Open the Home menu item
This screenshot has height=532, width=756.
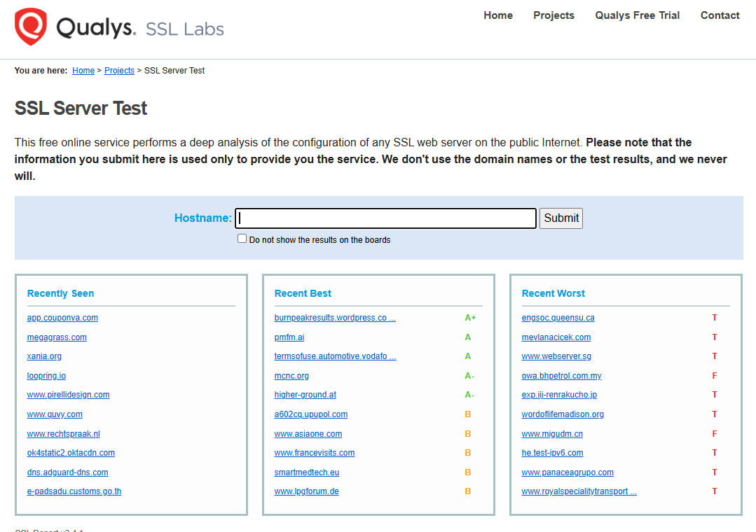[497, 15]
